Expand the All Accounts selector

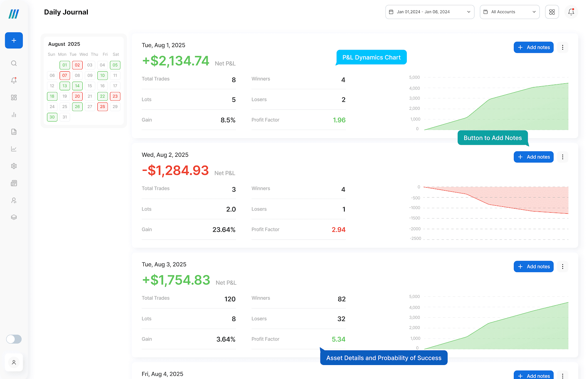(x=509, y=12)
